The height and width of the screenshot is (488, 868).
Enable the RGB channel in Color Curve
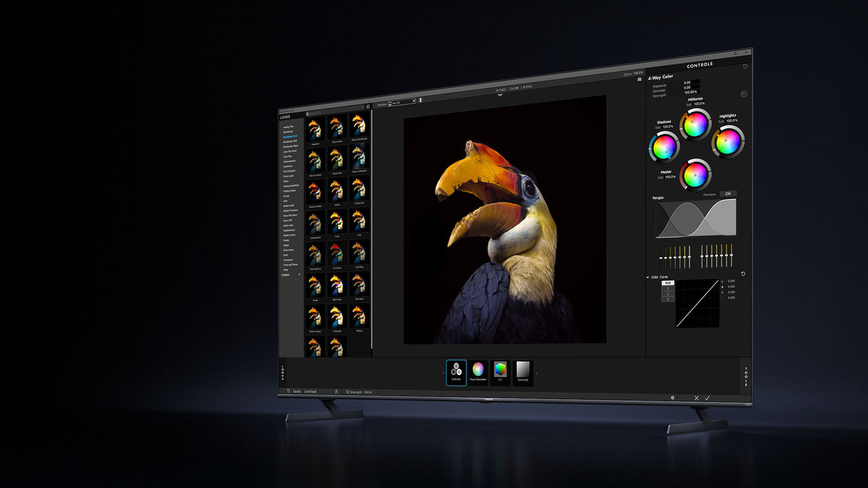click(x=667, y=283)
